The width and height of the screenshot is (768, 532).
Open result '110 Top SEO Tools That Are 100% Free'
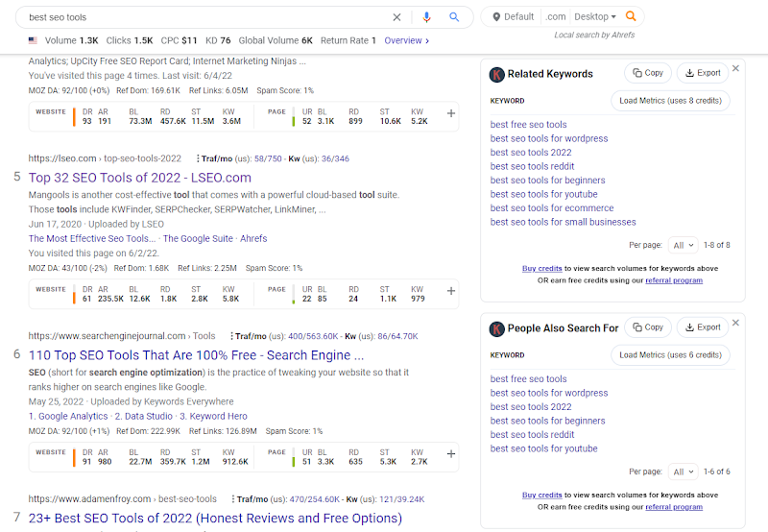[196, 355]
